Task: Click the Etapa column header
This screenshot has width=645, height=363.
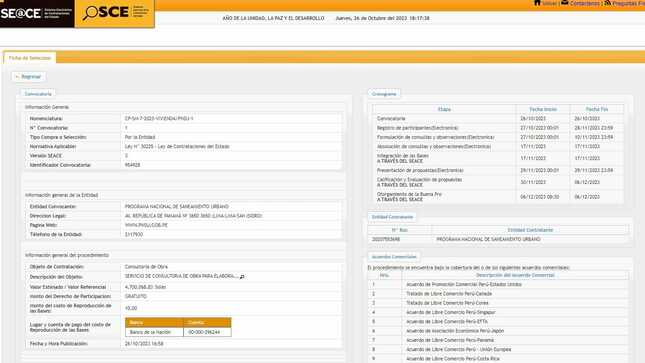Action: tap(444, 109)
